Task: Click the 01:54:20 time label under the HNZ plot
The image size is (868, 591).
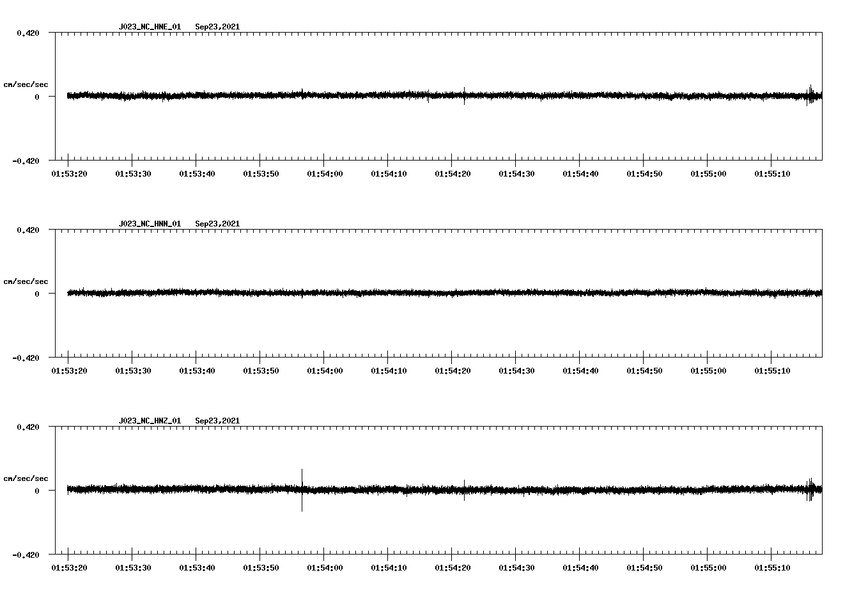Action: 453,568
